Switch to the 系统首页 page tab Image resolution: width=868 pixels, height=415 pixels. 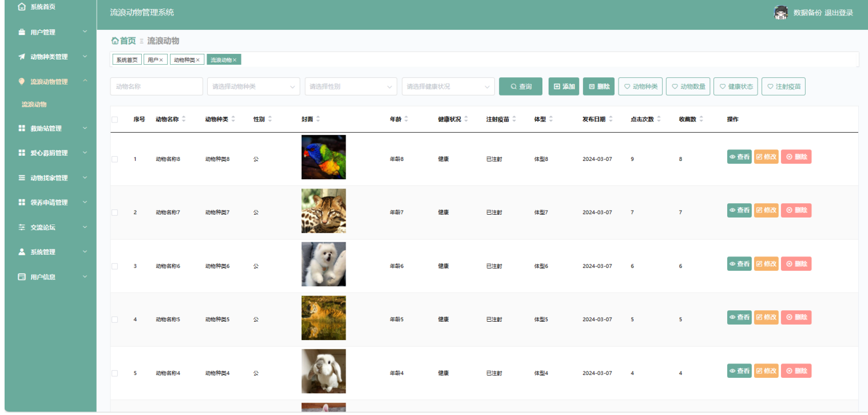(x=126, y=60)
